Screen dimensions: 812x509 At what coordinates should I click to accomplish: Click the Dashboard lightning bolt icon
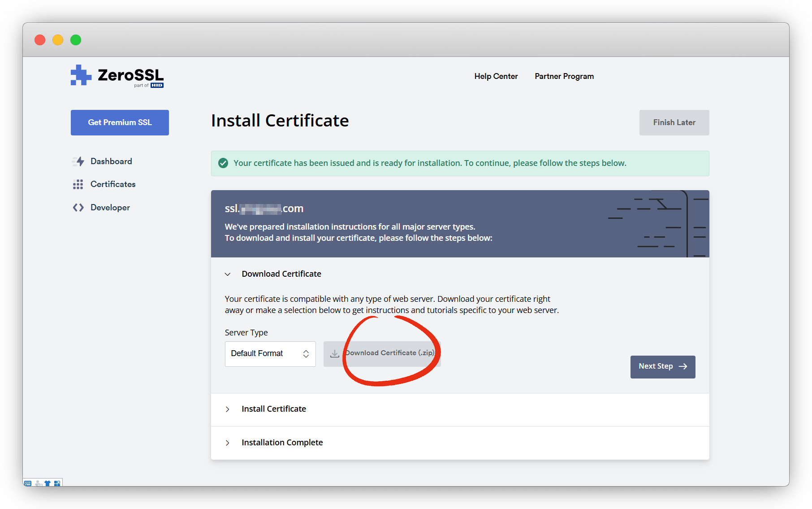[79, 161]
